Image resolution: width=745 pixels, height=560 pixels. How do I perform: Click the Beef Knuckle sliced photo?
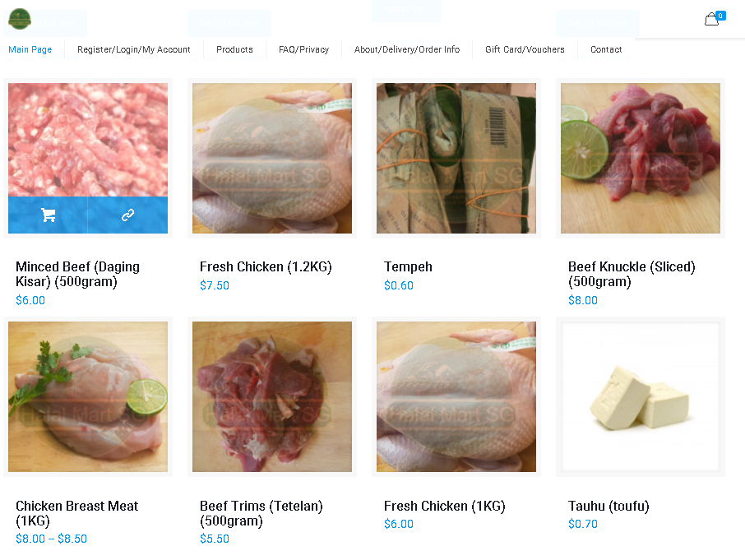(641, 158)
